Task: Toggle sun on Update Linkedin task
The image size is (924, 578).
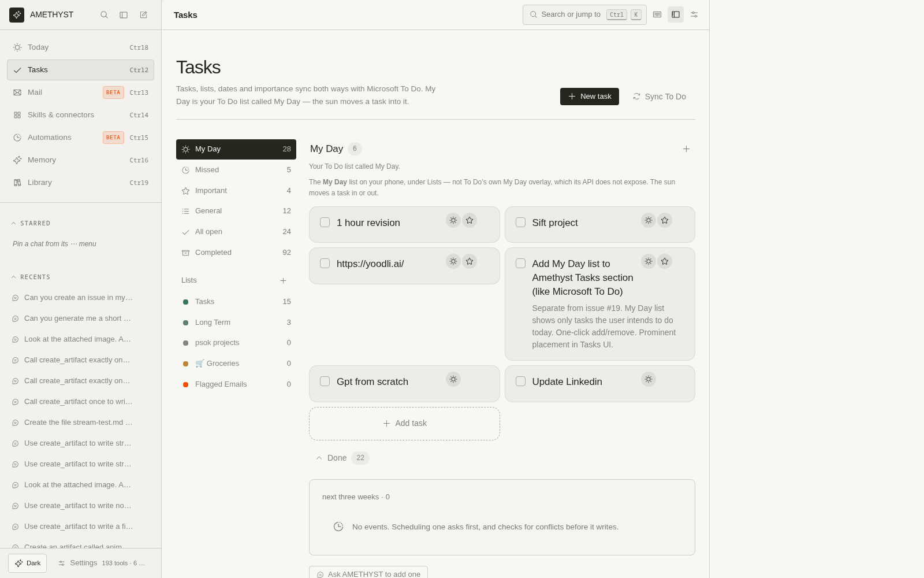Action: (x=649, y=379)
